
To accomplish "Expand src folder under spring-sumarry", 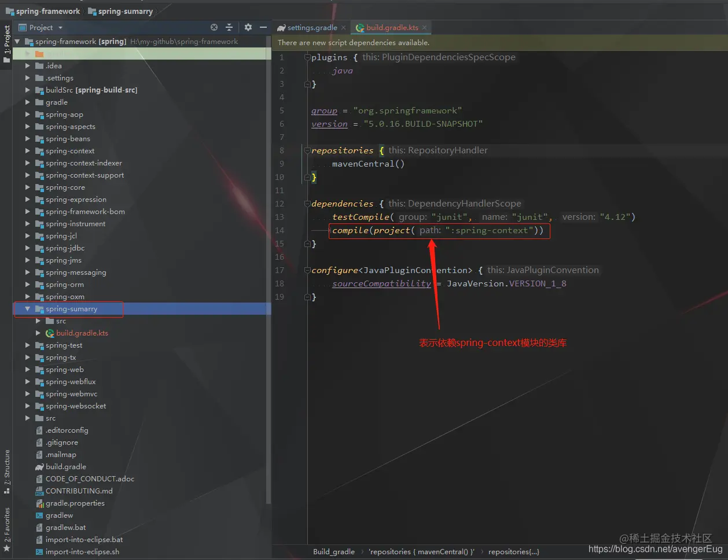I will 38,321.
